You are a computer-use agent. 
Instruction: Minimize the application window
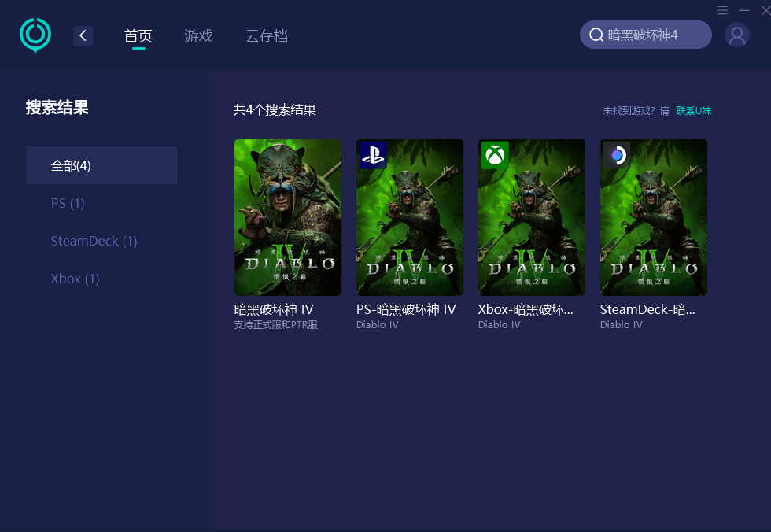[744, 10]
